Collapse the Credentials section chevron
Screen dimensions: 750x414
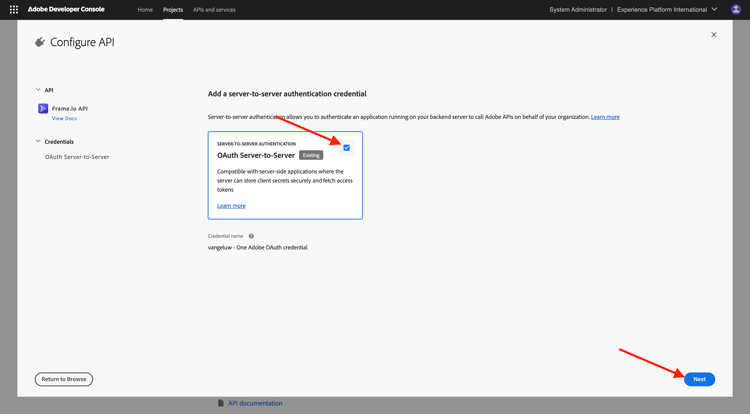38,142
